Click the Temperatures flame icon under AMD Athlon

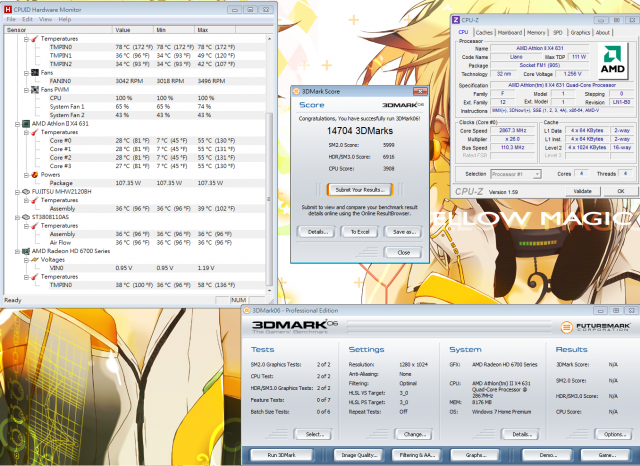coord(35,132)
